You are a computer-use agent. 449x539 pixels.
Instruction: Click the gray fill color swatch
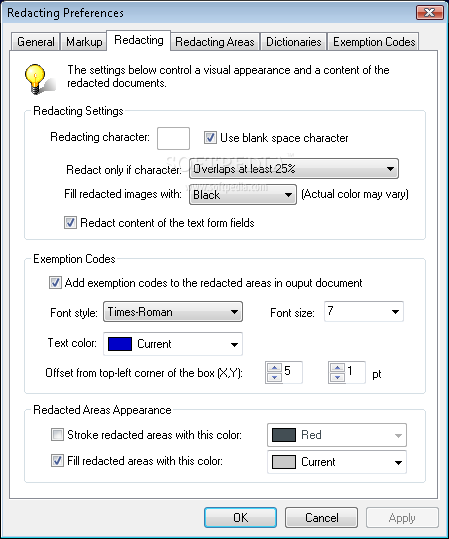(284, 462)
